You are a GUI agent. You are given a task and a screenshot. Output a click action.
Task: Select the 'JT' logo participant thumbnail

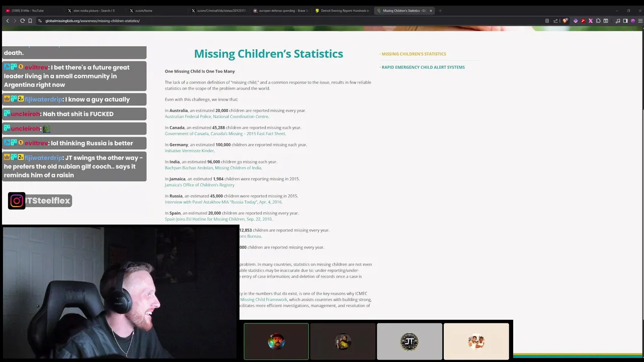410,342
